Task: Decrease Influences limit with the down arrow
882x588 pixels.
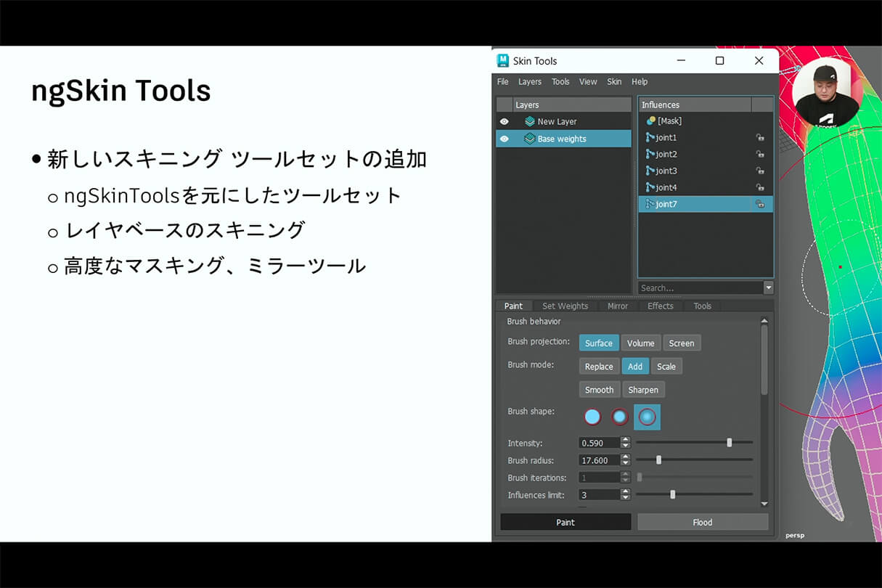Action: coord(626,498)
